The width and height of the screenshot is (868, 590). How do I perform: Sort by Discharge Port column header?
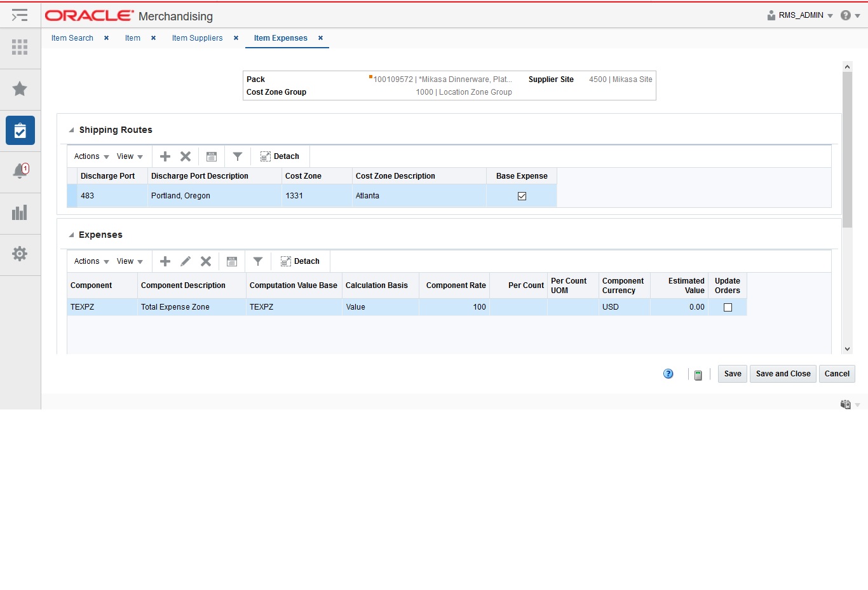(x=112, y=176)
